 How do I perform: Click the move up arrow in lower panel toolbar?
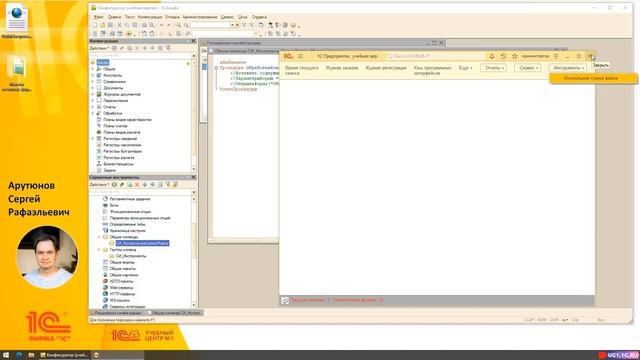click(145, 184)
